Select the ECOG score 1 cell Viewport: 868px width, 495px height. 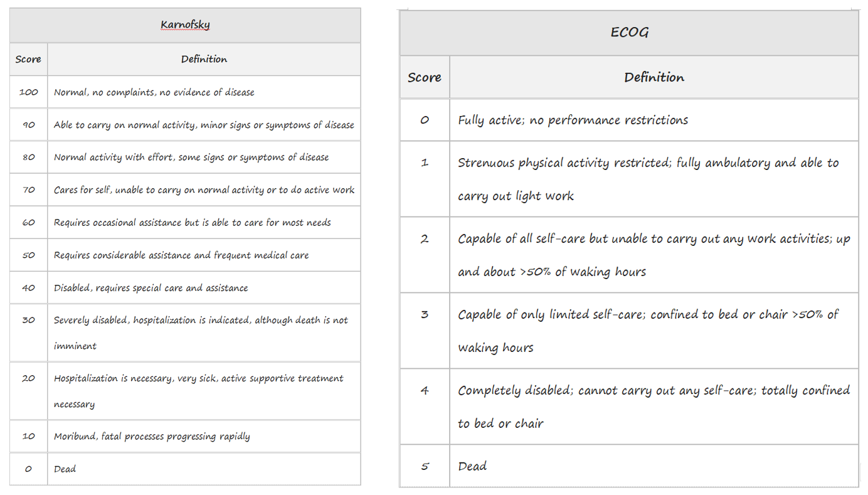[425, 162]
